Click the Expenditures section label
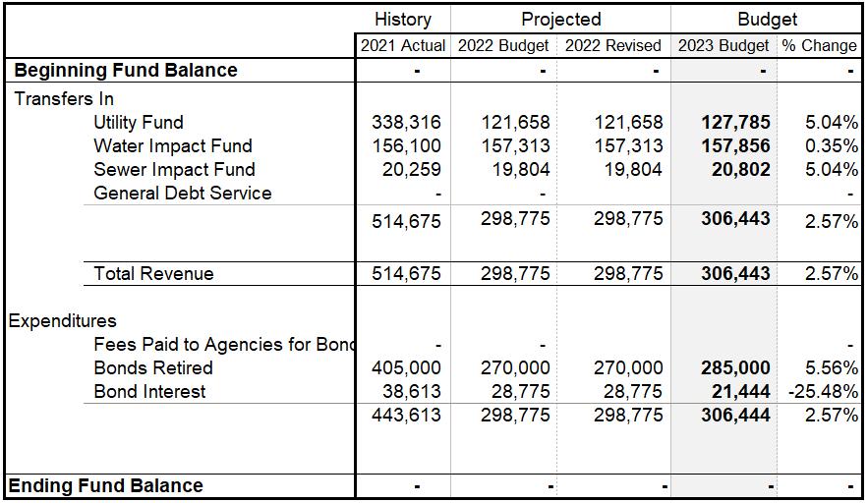Screen dimensions: 868x503 tap(62, 321)
